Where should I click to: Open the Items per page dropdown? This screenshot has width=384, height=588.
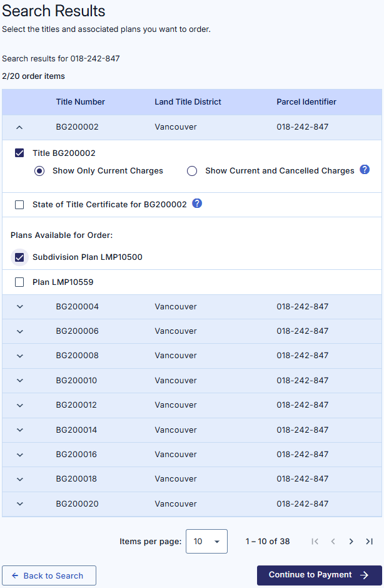click(x=206, y=542)
